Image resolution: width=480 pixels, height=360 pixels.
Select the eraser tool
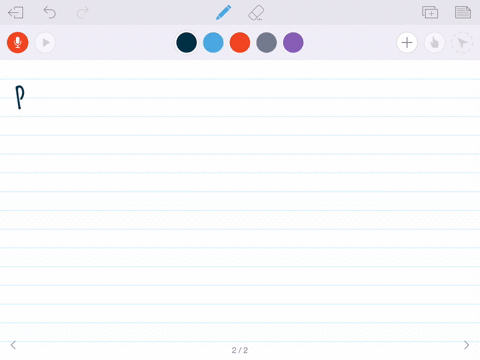(256, 13)
